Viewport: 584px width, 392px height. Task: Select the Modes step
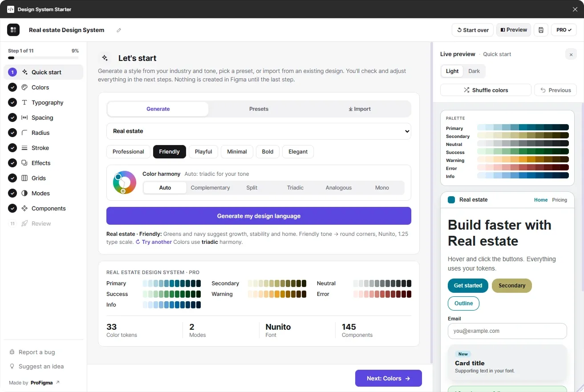tap(44, 193)
